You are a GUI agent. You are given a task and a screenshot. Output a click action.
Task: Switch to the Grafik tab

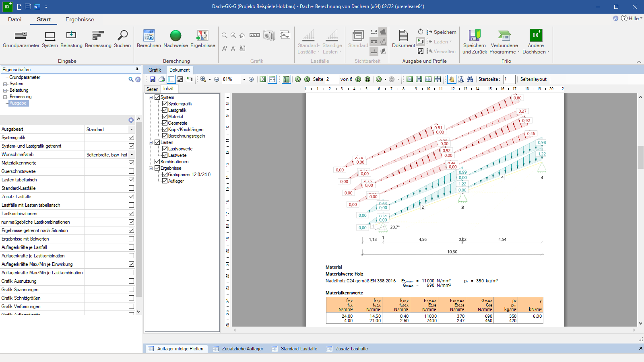155,70
